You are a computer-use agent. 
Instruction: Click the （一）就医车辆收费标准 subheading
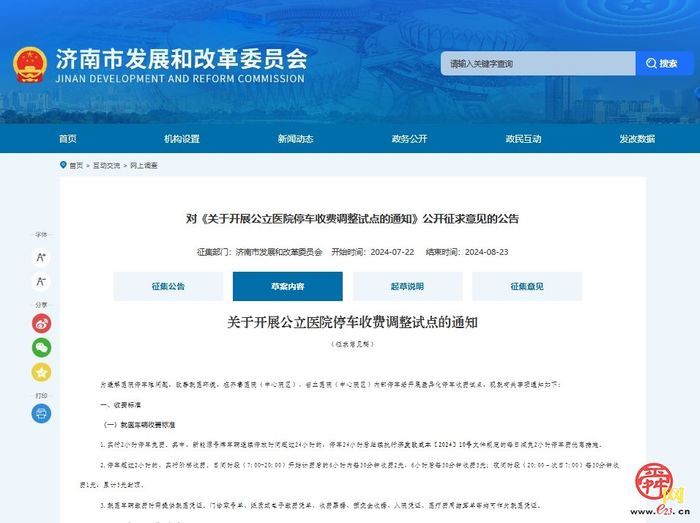click(x=139, y=425)
